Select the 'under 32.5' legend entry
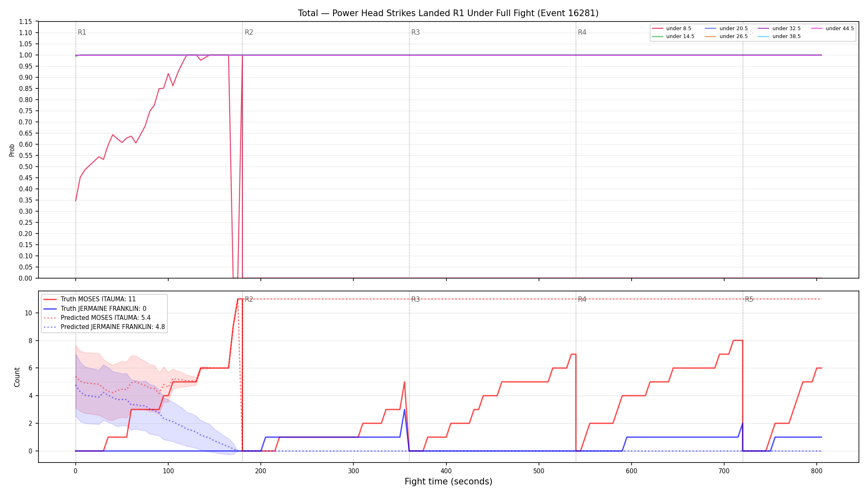Image resolution: width=868 pixels, height=496 pixels. [779, 29]
